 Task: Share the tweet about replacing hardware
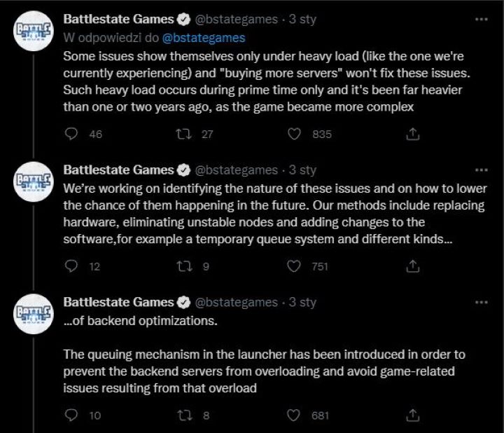pos(414,266)
